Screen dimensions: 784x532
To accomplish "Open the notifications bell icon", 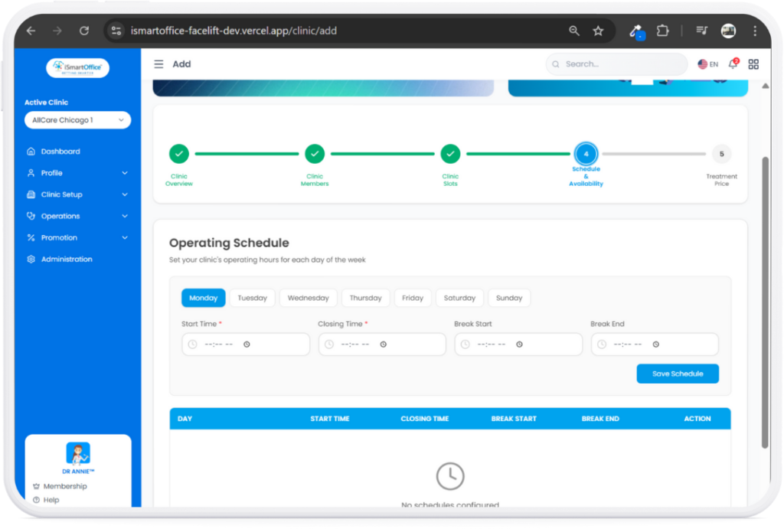I will point(733,64).
